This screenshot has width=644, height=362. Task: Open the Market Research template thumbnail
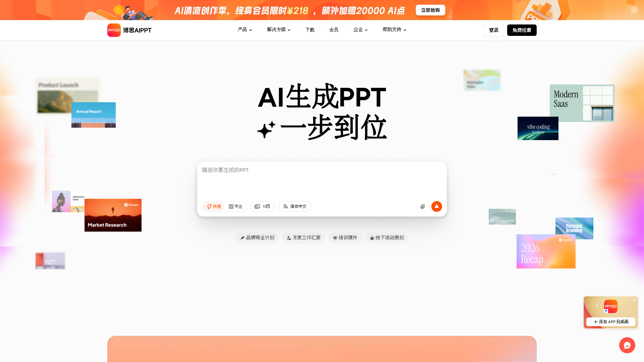tap(113, 215)
